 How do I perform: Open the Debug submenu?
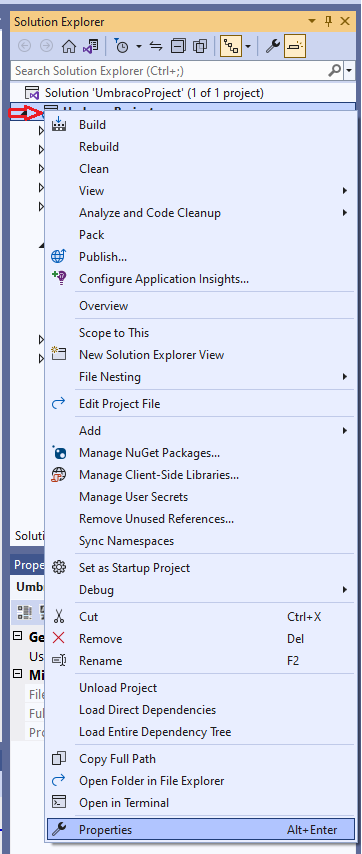click(x=200, y=590)
